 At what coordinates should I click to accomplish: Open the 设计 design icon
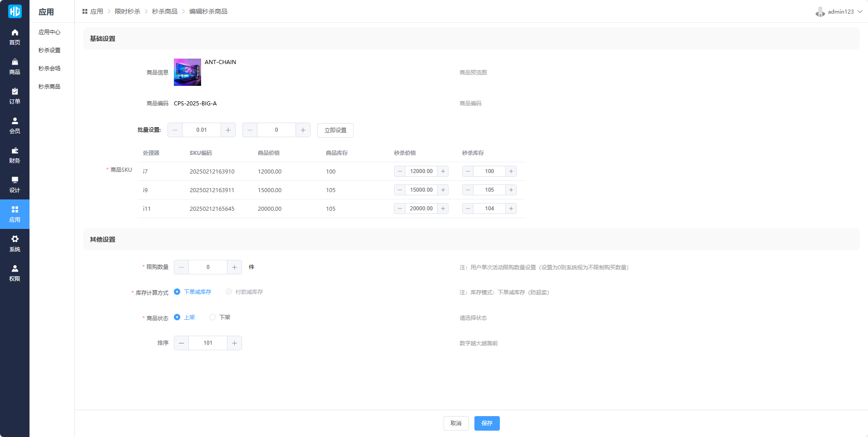15,180
